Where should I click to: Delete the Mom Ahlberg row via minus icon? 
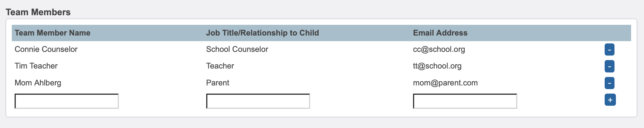609,83
